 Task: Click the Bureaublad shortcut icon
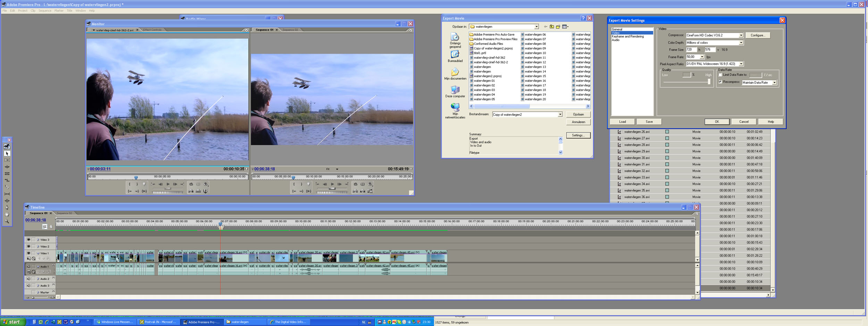455,55
